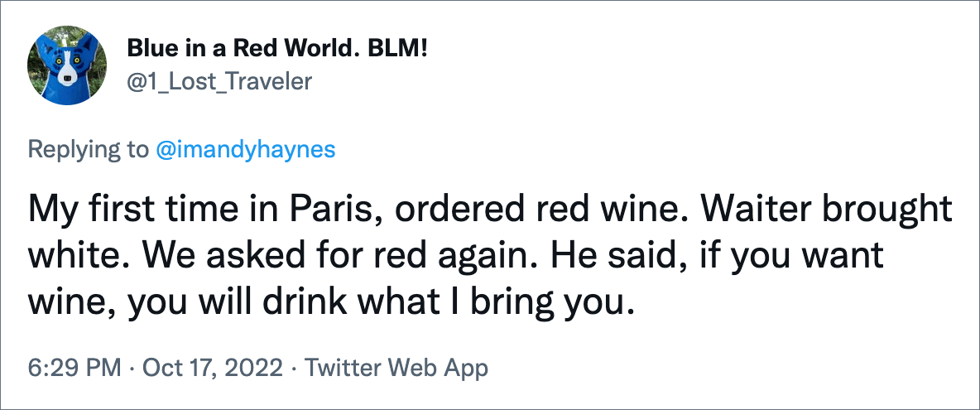Click the tweet line starting wine, you will

pos(327,304)
